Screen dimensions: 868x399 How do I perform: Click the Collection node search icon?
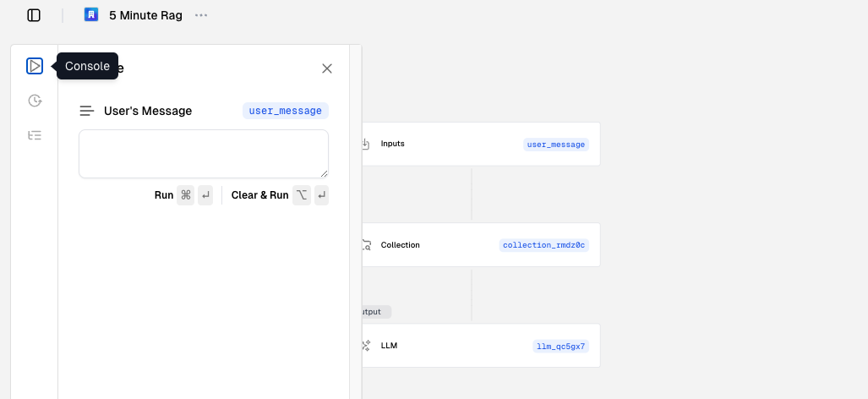(366, 245)
